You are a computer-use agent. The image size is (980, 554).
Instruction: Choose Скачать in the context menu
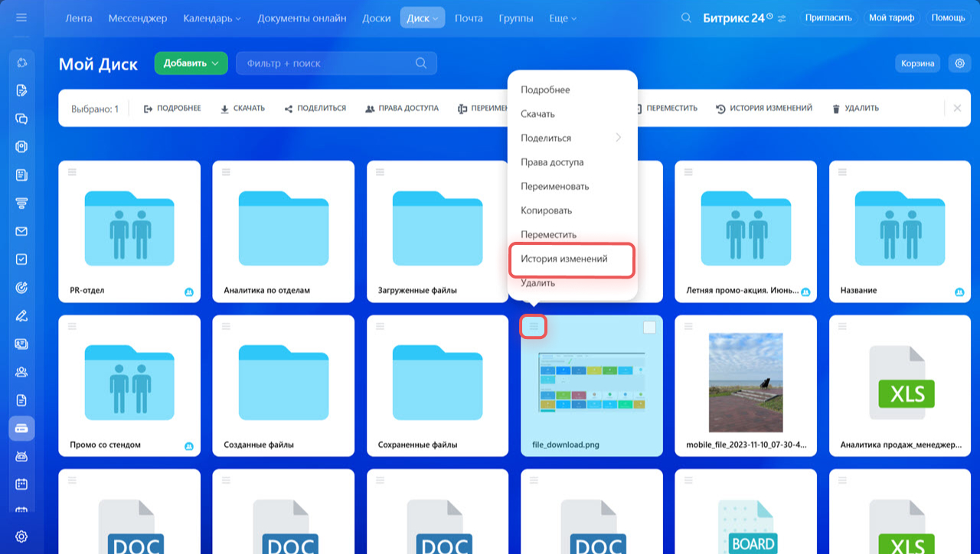[572, 114]
